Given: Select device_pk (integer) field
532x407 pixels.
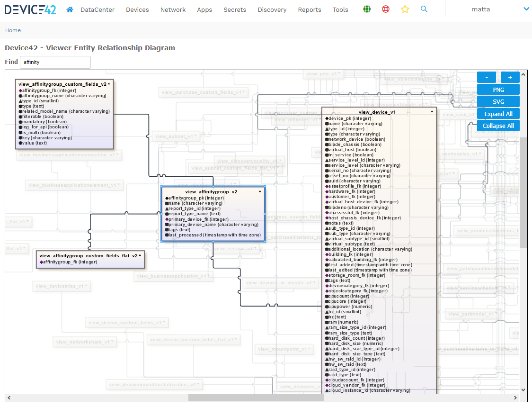Looking at the screenshot, I should point(348,118).
